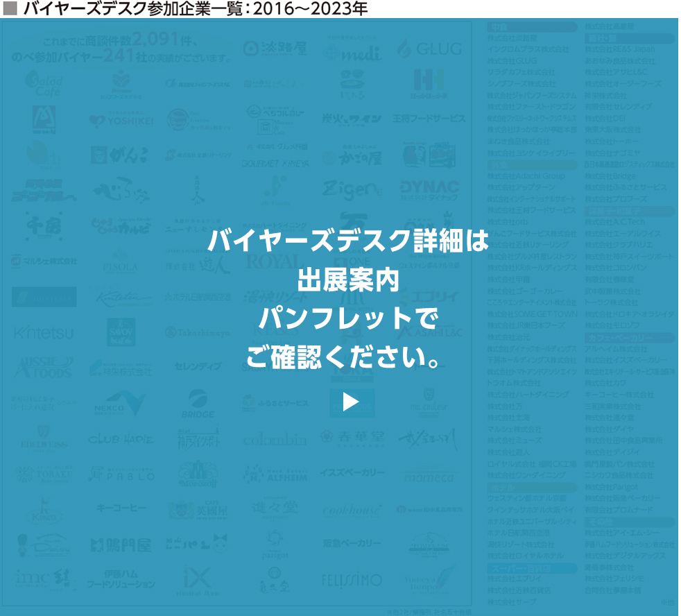Click the 進々堂 logo
Viewport: 681px width, 616px height.
tap(275, 508)
